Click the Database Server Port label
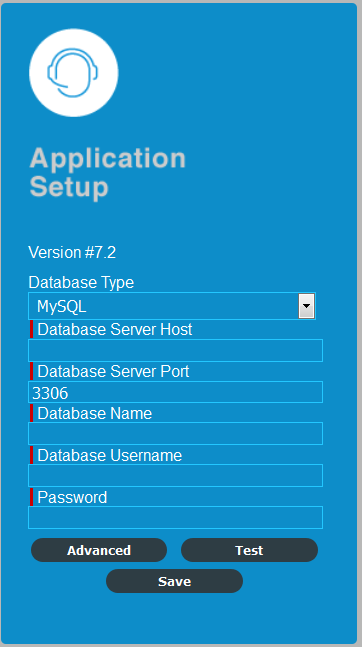The height and width of the screenshot is (647, 362). (114, 372)
